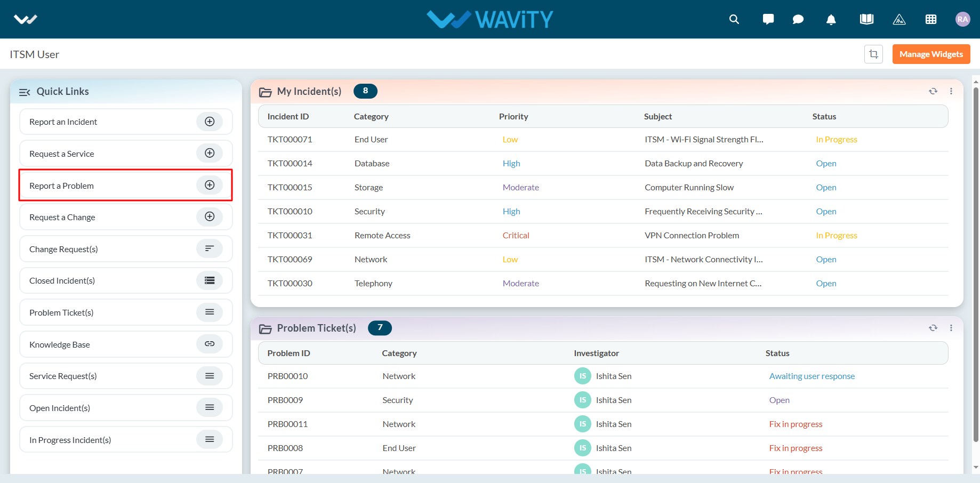This screenshot has width=980, height=483.
Task: Click the Incident ID column header
Action: [288, 117]
